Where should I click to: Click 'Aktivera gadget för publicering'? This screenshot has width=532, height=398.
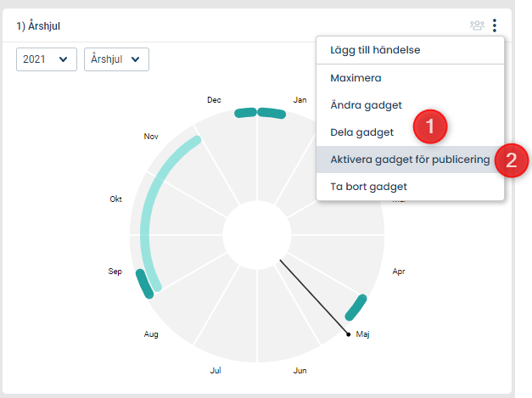pyautogui.click(x=410, y=160)
